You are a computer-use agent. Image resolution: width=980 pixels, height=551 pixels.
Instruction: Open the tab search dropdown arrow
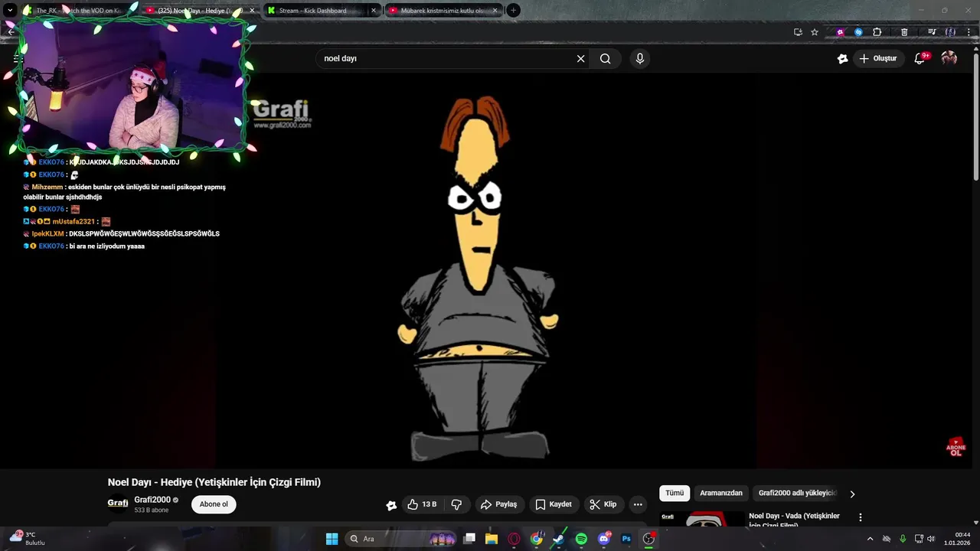[11, 11]
